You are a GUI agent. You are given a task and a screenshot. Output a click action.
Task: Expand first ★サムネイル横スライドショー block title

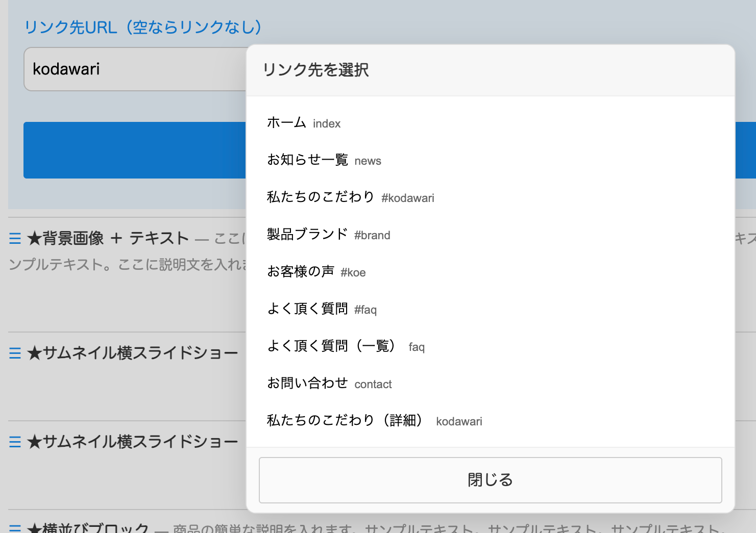(x=132, y=353)
